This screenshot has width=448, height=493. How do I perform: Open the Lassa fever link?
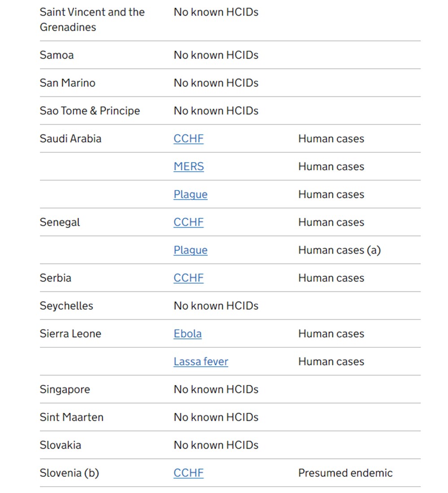tap(201, 362)
